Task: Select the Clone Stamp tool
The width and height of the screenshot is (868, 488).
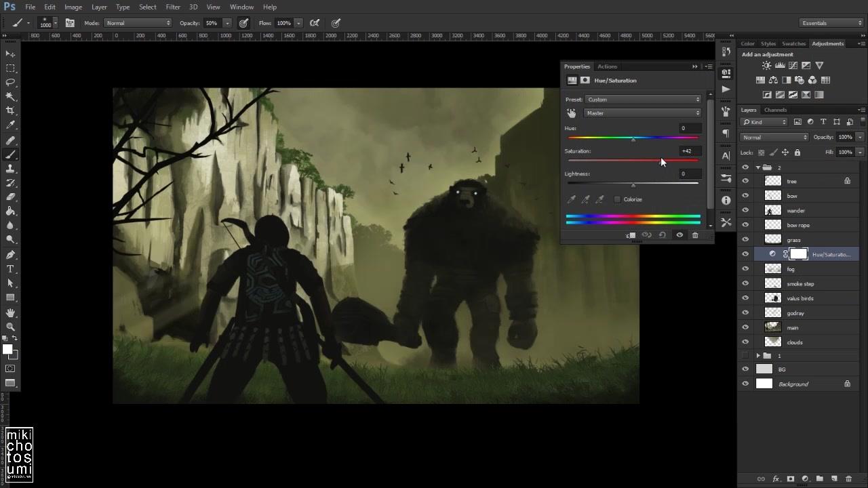Action: click(10, 169)
